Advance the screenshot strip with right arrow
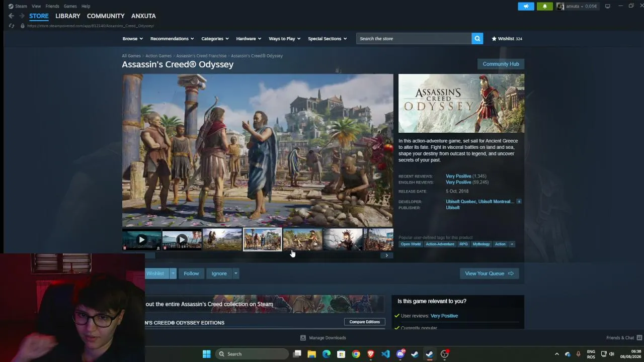Viewport: 644px width, 362px height. [386, 255]
